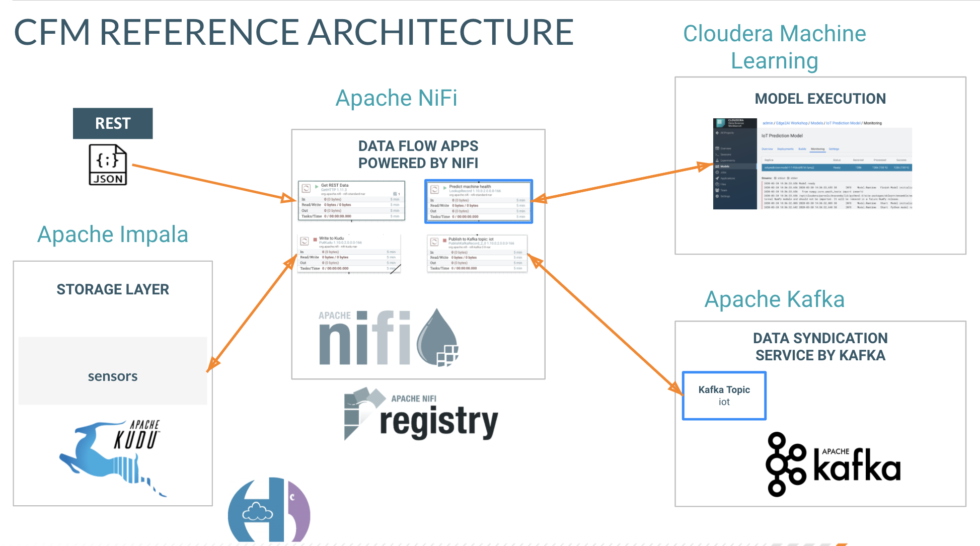
Task: Select the Monitoring tab in the model view
Action: (817, 149)
